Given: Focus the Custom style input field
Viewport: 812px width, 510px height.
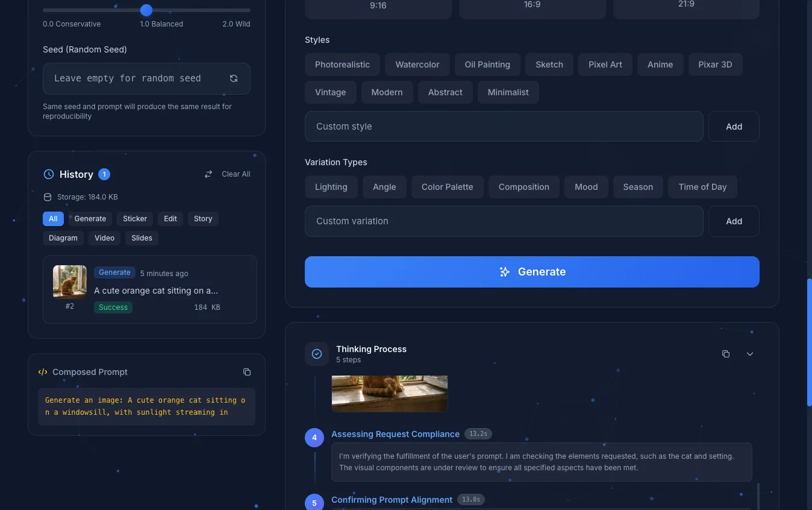Looking at the screenshot, I should point(504,127).
